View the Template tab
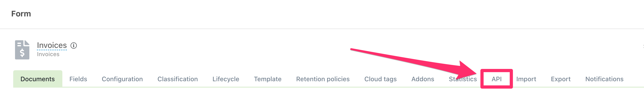Viewport: 644px width, 94px height. [x=268, y=79]
